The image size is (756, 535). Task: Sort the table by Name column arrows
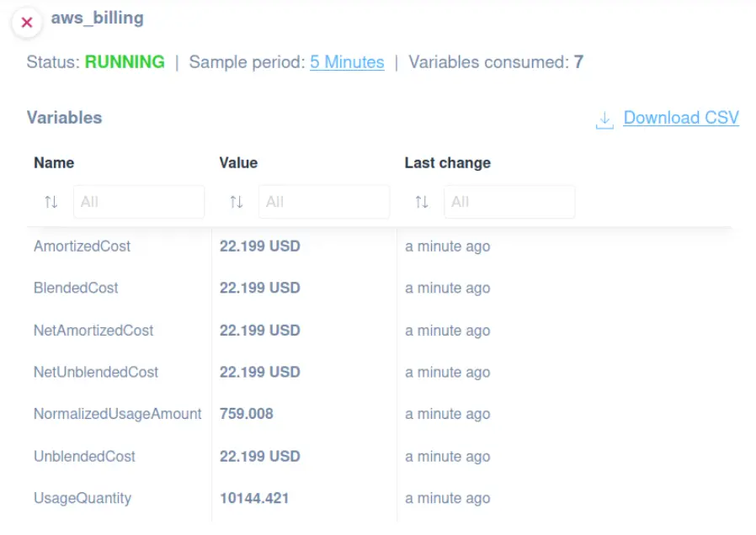tap(51, 202)
